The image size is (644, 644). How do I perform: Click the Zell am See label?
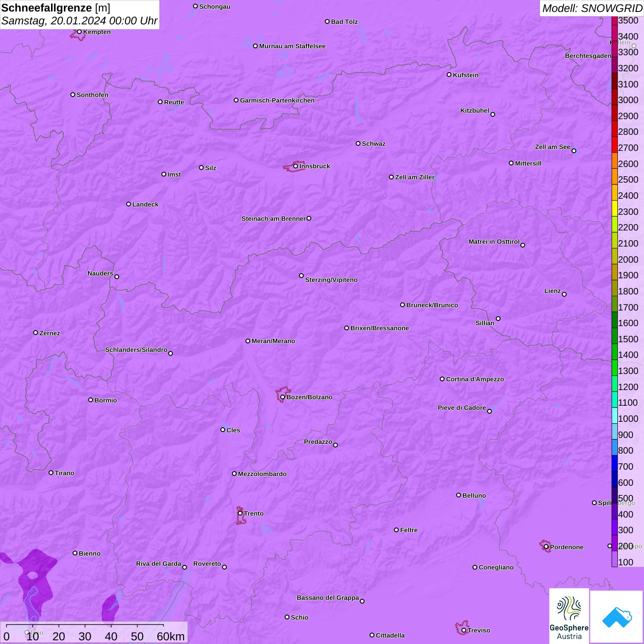552,147
